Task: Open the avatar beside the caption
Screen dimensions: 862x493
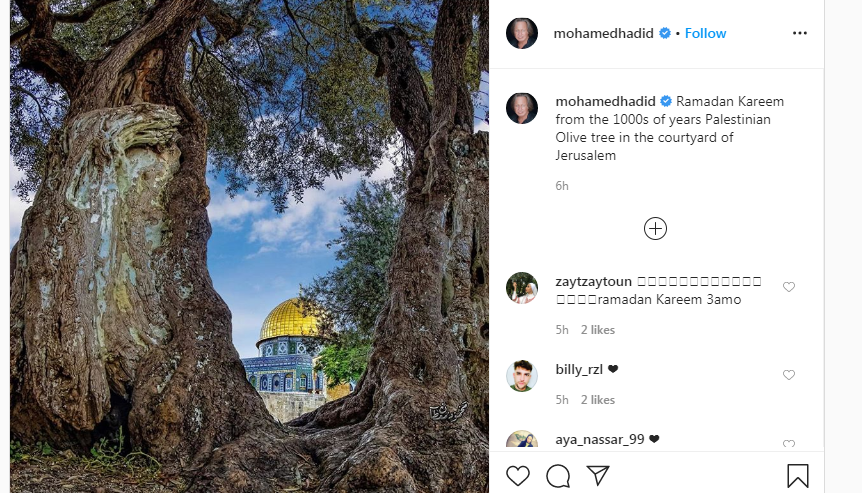Action: coord(522,108)
